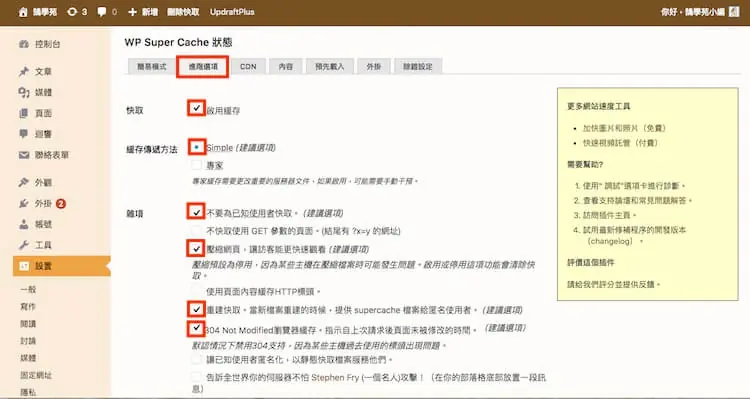Select the 專家 expert delivery radio button
Viewport: 750px width, 399px height.
pyautogui.click(x=197, y=166)
